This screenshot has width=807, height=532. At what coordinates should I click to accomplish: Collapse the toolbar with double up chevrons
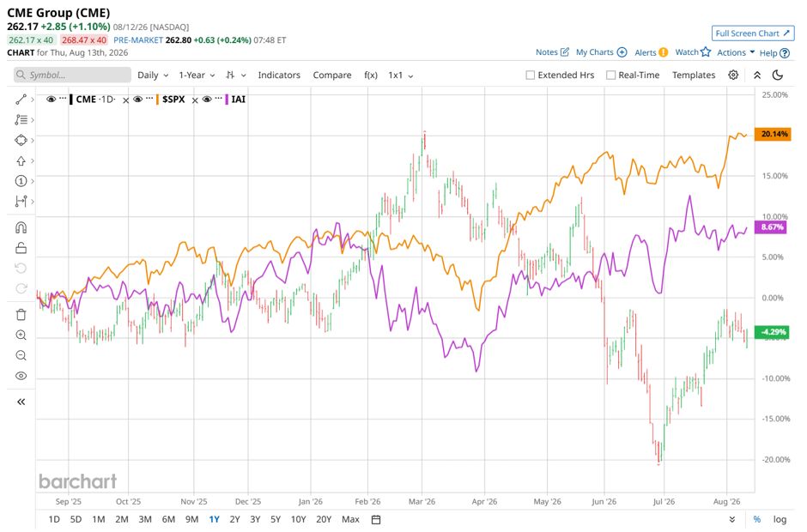click(x=757, y=76)
